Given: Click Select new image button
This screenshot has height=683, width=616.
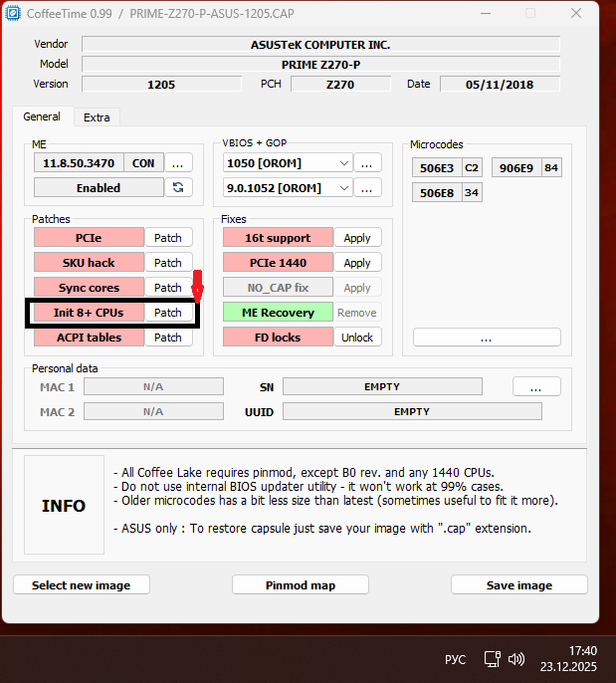Looking at the screenshot, I should coord(82,585).
